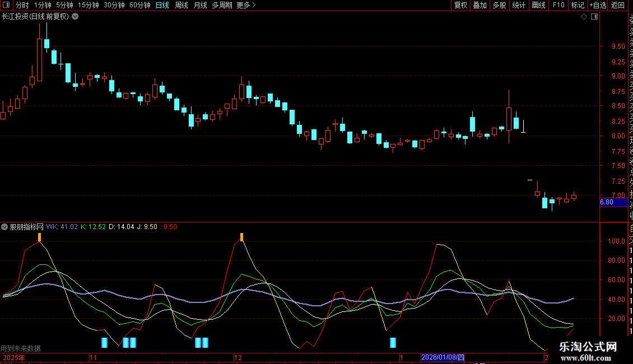The height and width of the screenshot is (364, 633).
Task: Click the K: 12.52 indicator value
Action: [x=93, y=227]
